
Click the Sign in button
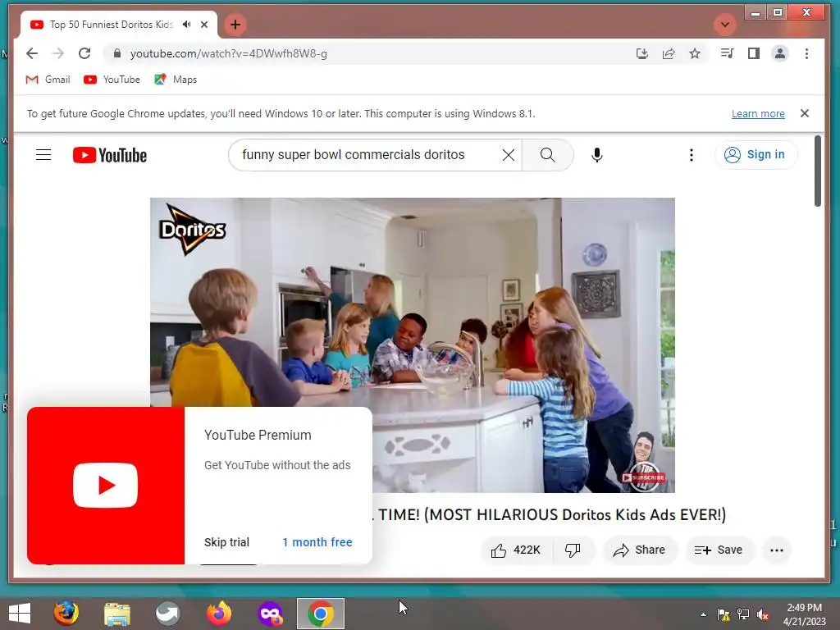(x=756, y=155)
